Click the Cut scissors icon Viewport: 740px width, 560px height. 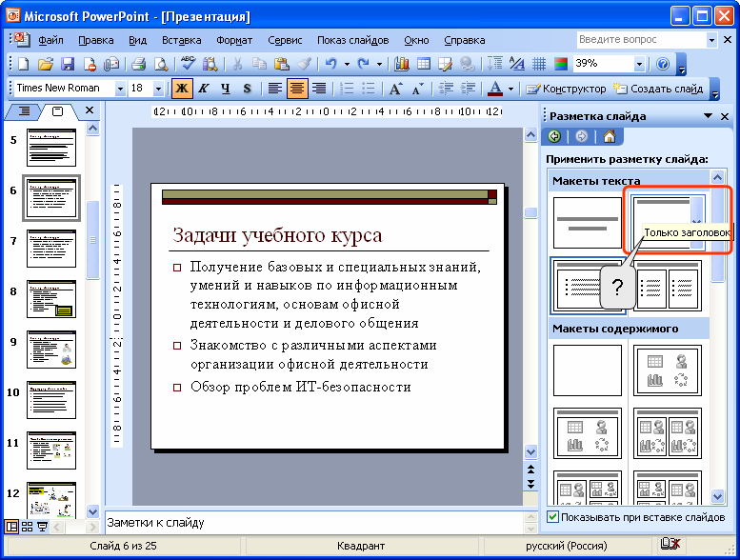pos(237,64)
